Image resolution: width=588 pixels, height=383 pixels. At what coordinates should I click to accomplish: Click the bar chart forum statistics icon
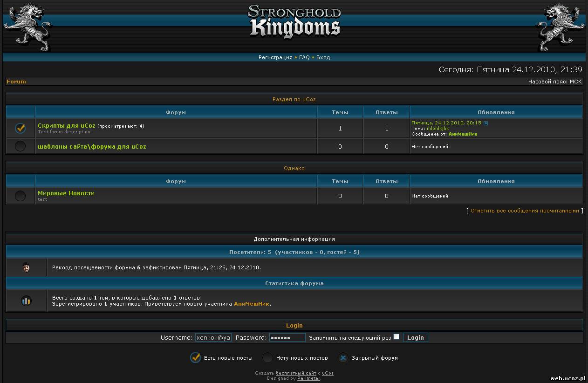coord(26,301)
